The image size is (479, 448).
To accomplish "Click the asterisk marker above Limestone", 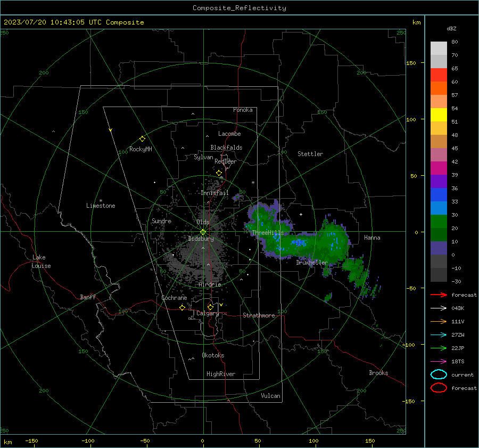I will tap(101, 201).
